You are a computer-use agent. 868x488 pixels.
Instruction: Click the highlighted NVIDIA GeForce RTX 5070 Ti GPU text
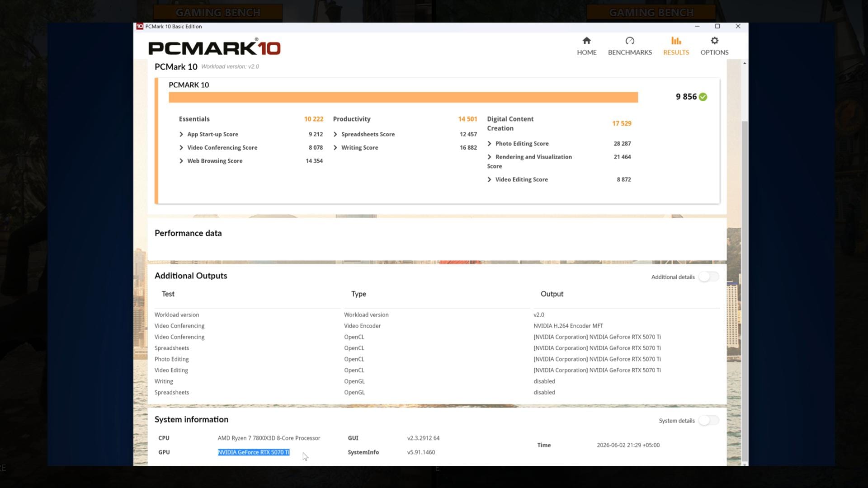[x=254, y=452]
